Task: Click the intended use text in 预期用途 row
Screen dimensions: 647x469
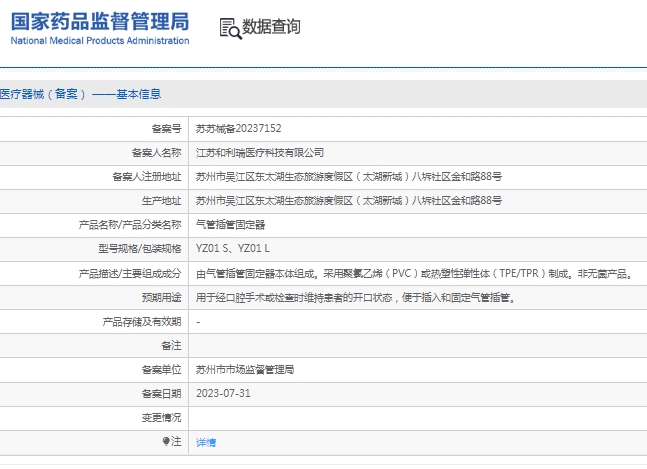Action: [356, 297]
